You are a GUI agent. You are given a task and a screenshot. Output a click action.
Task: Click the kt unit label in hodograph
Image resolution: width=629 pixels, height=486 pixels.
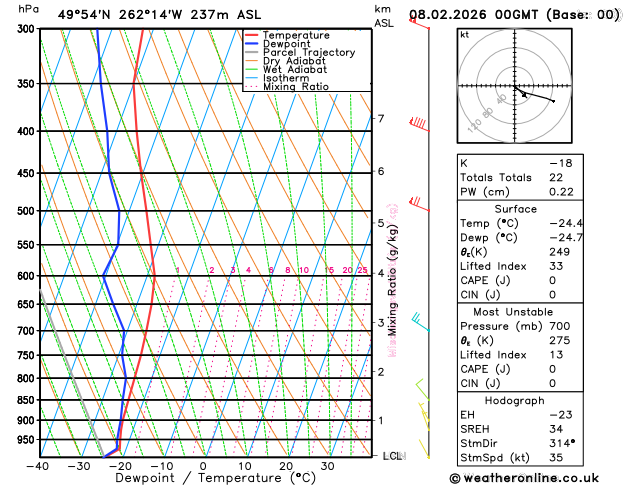tap(465, 35)
